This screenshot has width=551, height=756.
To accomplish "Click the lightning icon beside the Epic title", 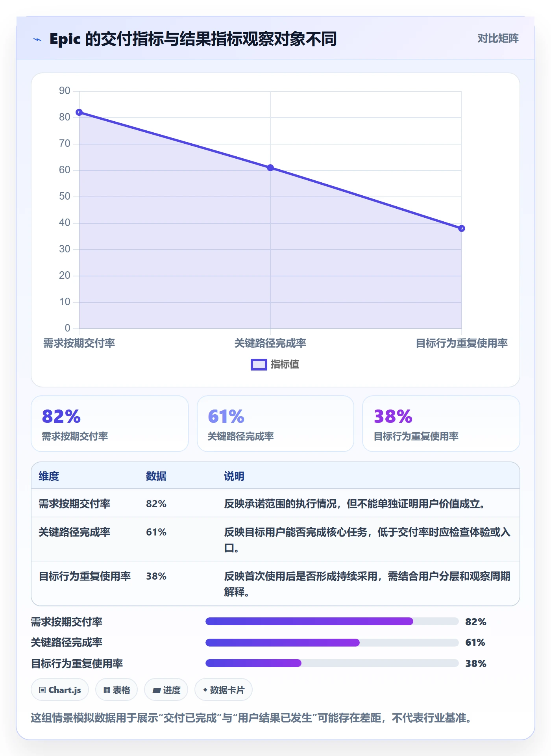I will pos(37,39).
